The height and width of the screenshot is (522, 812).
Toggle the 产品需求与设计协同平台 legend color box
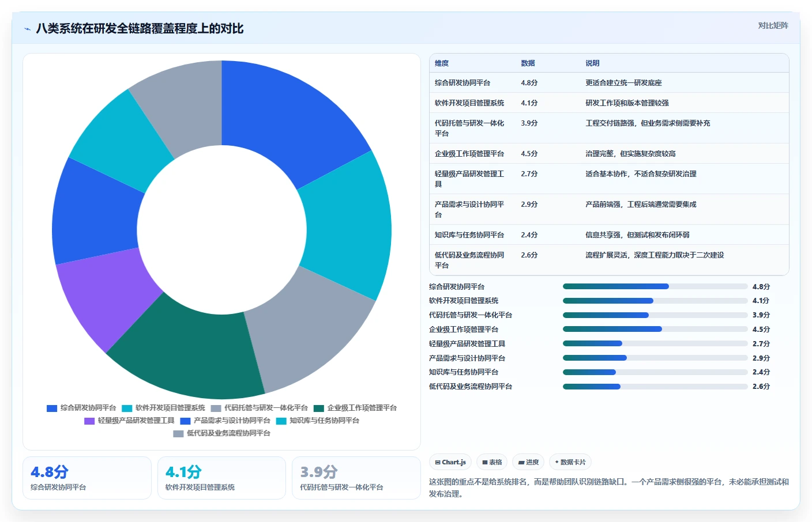[x=185, y=421]
